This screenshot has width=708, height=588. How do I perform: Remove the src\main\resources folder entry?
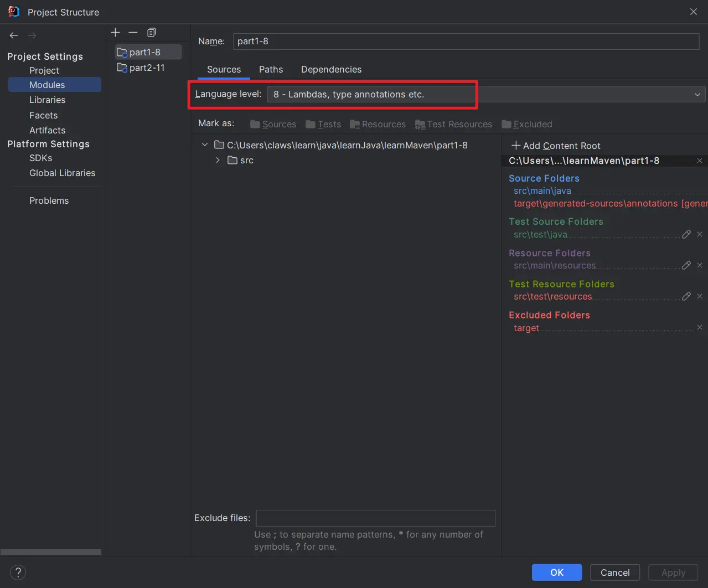(x=700, y=265)
